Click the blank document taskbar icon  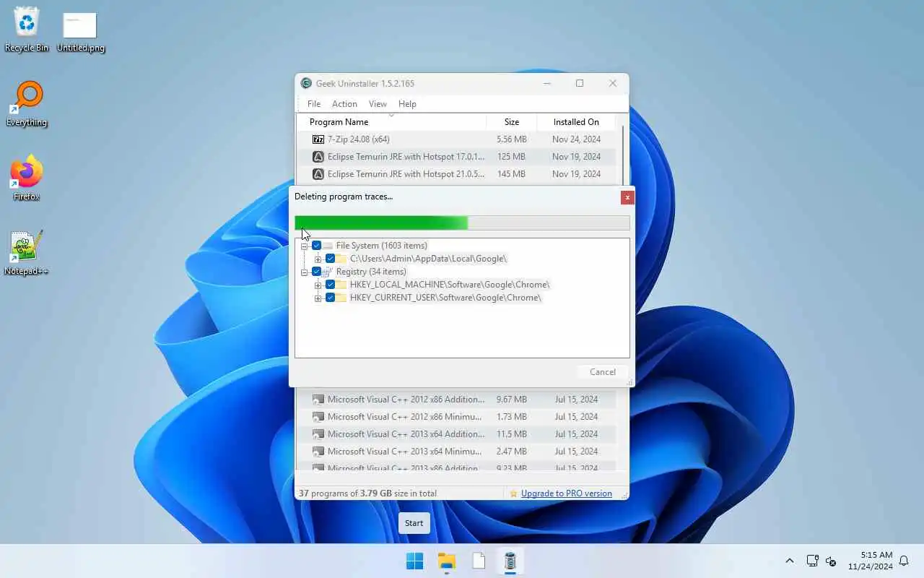[x=478, y=561]
